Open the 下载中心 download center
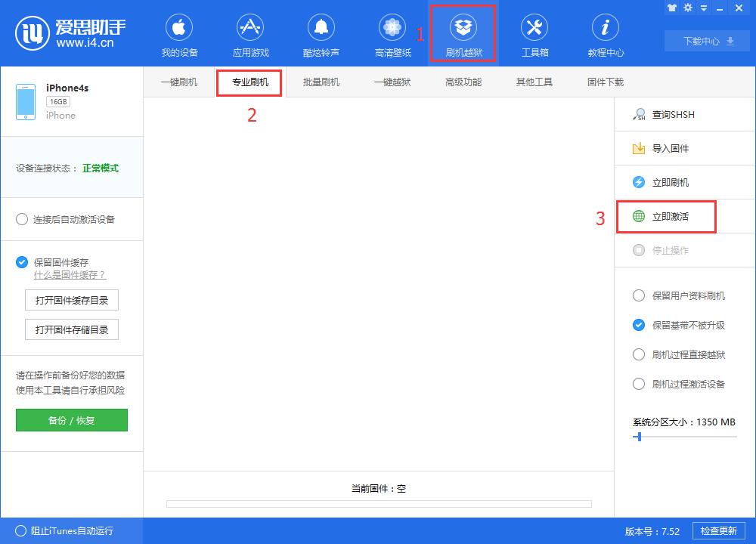Image resolution: width=756 pixels, height=544 pixels. pos(706,41)
